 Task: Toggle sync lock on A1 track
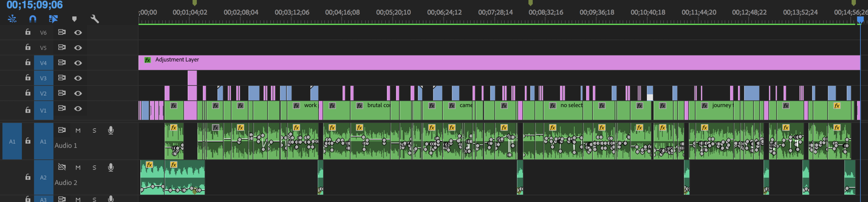62,130
